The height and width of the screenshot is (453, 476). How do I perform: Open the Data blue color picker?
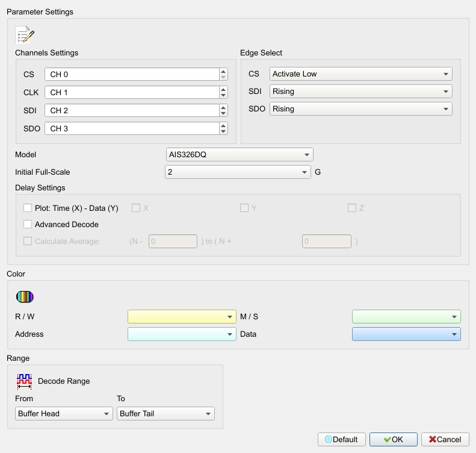click(406, 334)
